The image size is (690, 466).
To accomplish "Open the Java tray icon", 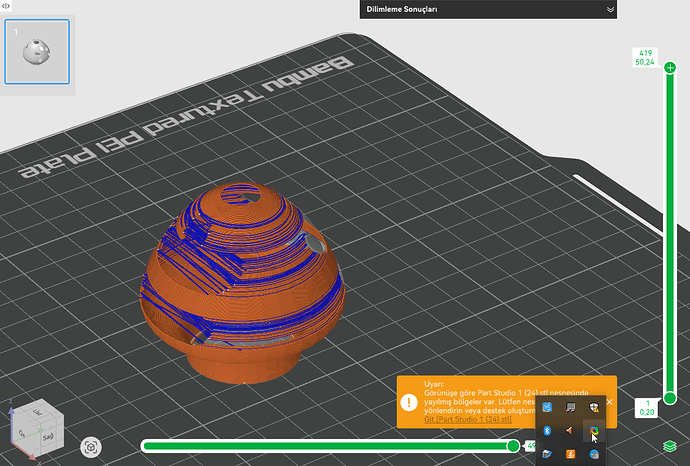I will (x=570, y=454).
